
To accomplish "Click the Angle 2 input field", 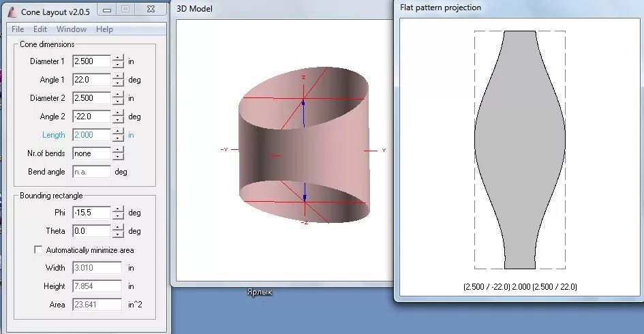I will (91, 117).
